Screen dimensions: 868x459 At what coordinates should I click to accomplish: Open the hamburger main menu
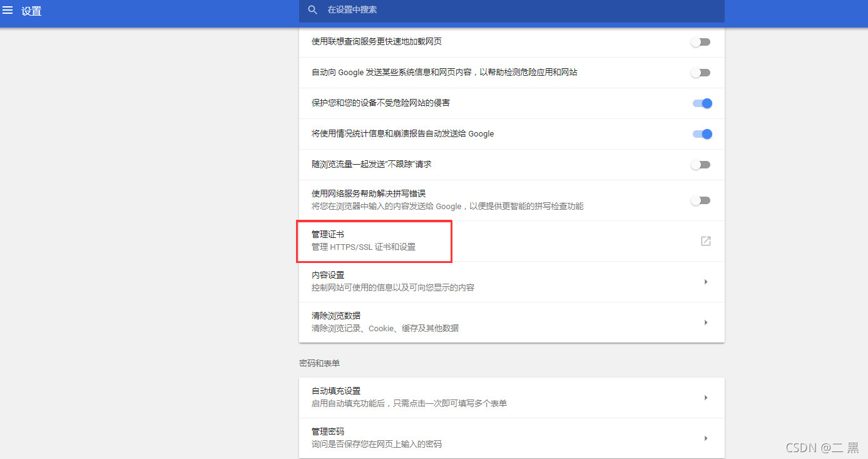(x=8, y=11)
